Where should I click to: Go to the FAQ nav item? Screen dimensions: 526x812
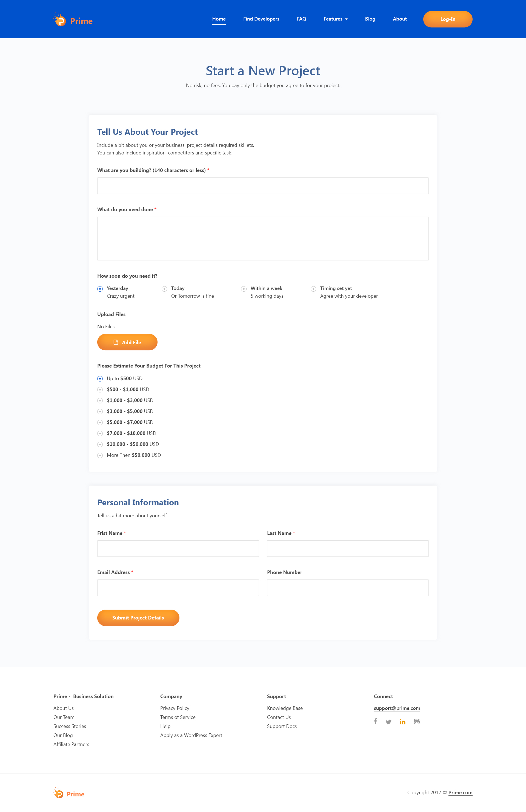[x=301, y=19]
